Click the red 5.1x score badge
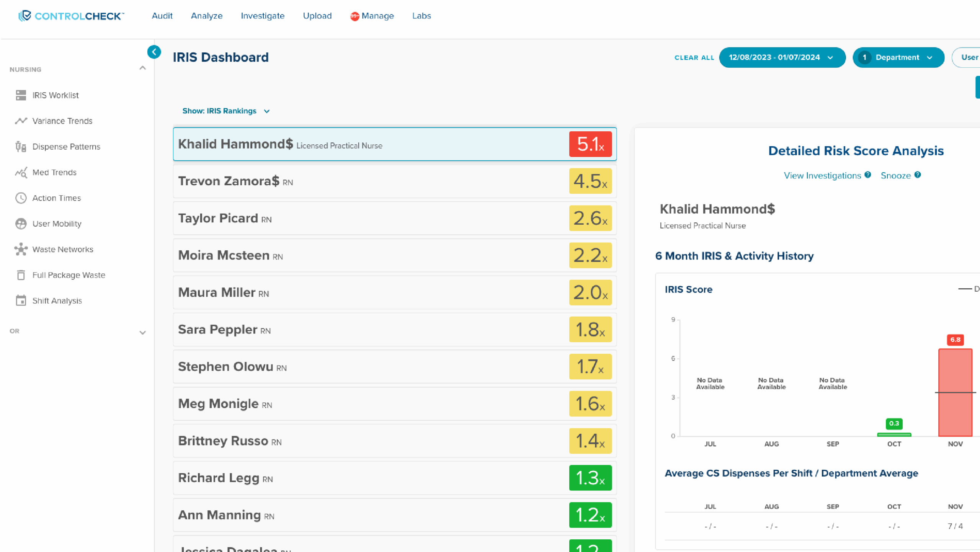Image resolution: width=980 pixels, height=552 pixels. [x=590, y=144]
